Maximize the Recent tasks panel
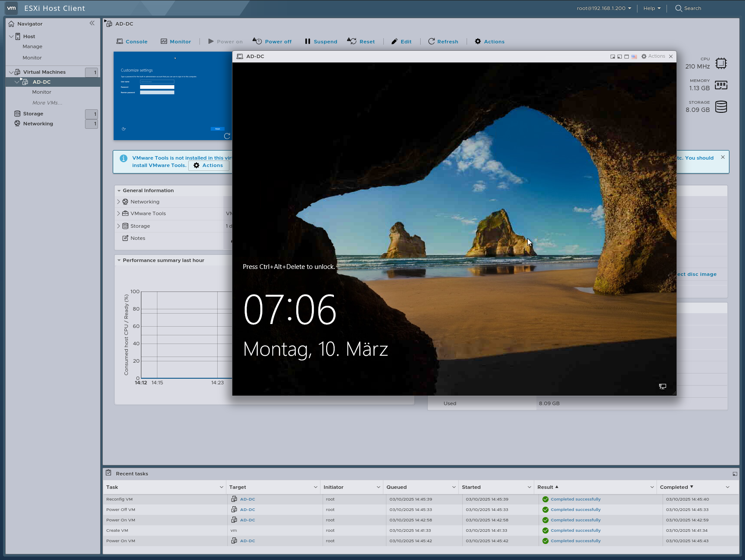Image resolution: width=745 pixels, height=560 pixels. click(735, 473)
